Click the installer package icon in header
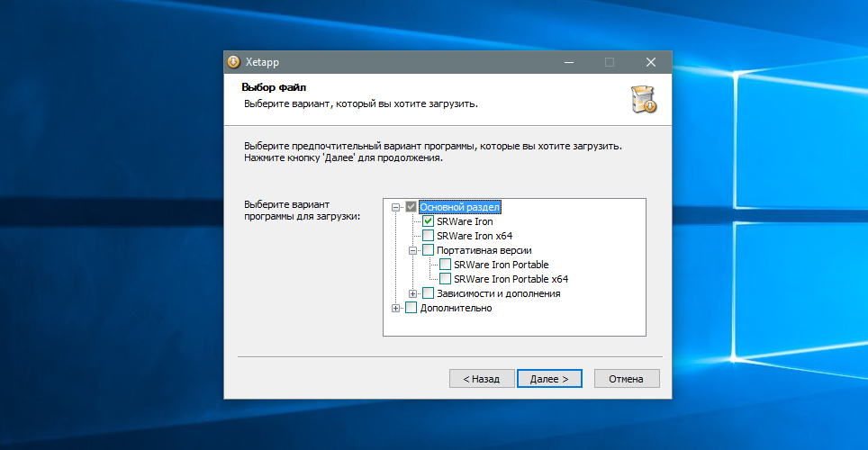 pyautogui.click(x=644, y=100)
